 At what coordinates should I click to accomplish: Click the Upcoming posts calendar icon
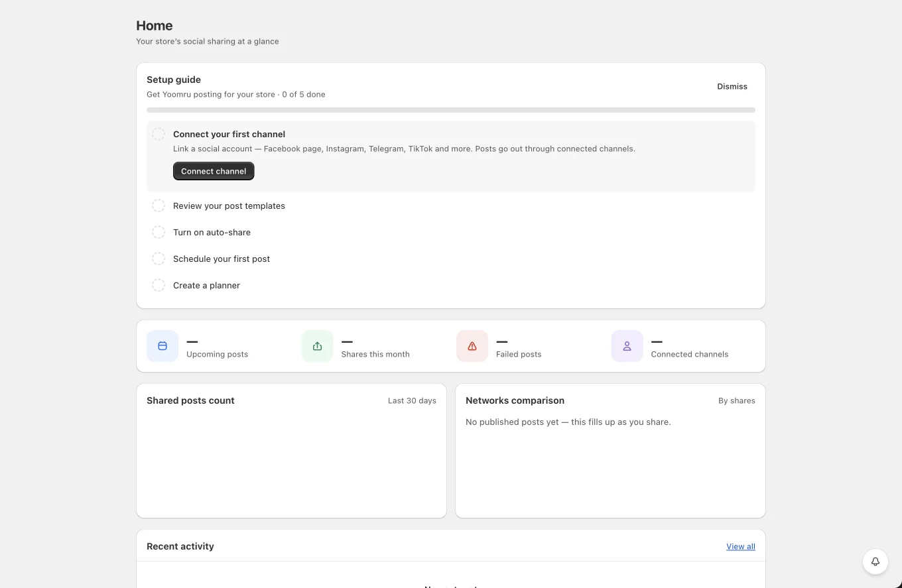click(162, 346)
